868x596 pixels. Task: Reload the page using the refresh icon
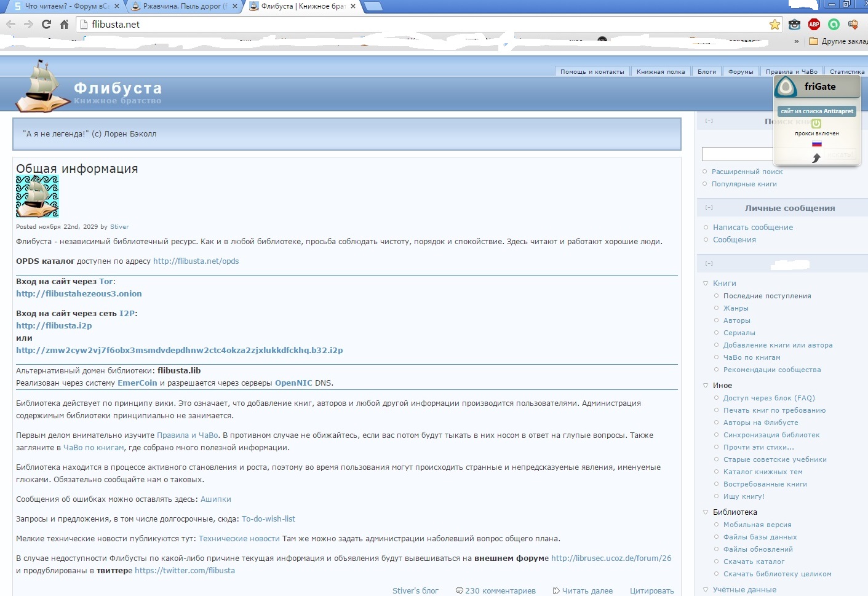pos(46,25)
